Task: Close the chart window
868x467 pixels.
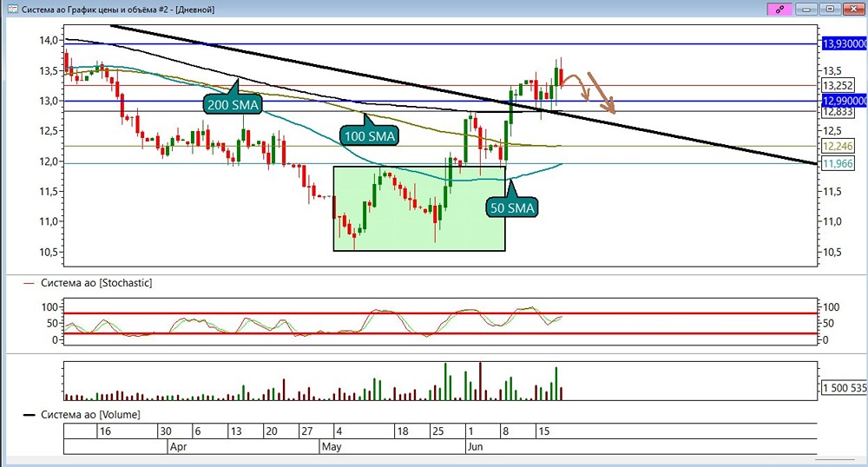Action: 852,9
